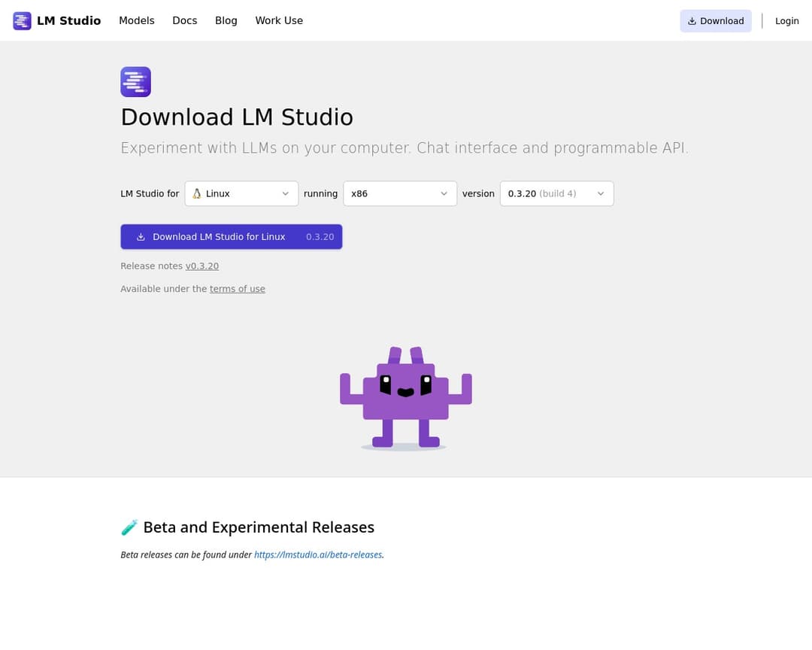This screenshot has height=650, width=812.
Task: Select the Work Use menu item
Action: tap(279, 20)
